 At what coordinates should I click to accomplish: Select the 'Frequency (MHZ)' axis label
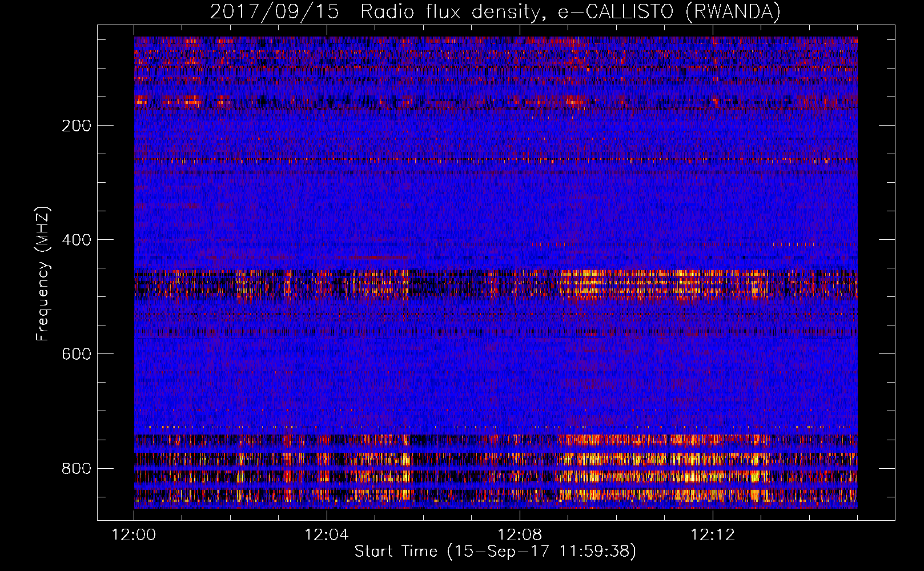(43, 274)
